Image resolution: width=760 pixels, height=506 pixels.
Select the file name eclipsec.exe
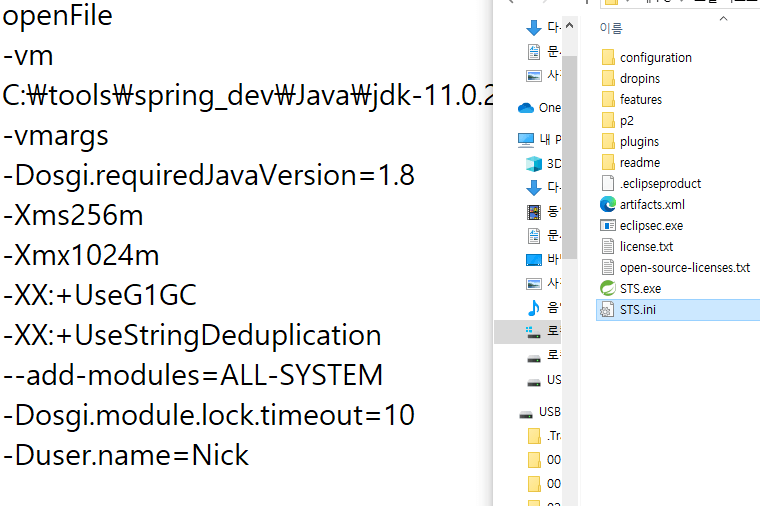pyautogui.click(x=651, y=225)
